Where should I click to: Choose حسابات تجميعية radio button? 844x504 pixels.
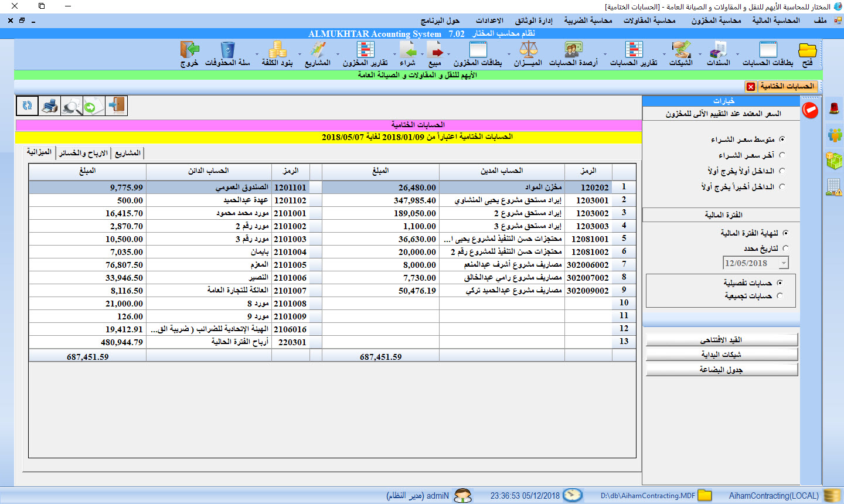tap(780, 296)
